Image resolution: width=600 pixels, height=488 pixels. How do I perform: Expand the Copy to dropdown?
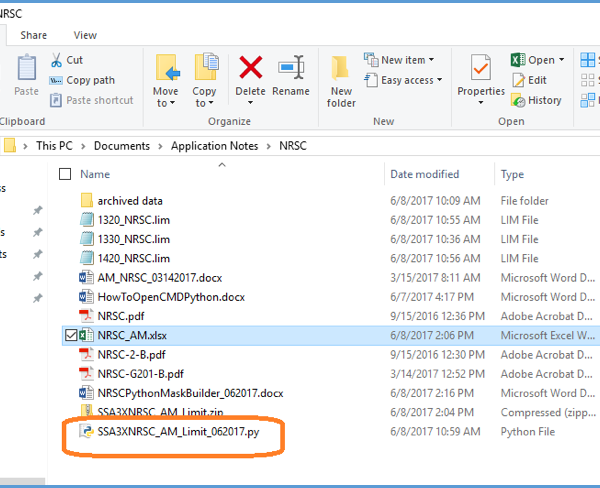pos(205,103)
